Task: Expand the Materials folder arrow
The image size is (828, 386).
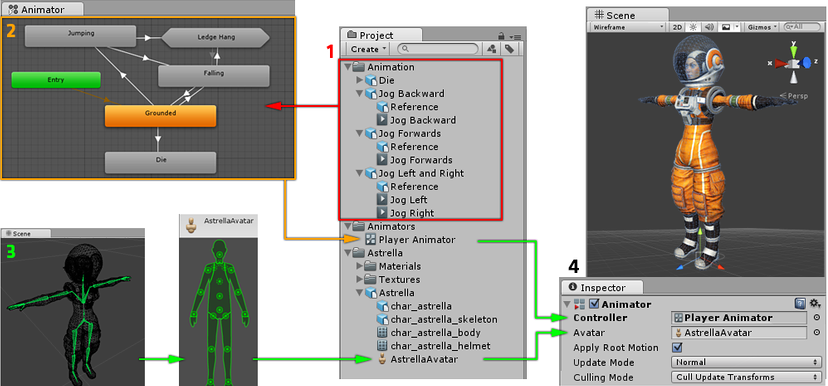Action: click(360, 266)
